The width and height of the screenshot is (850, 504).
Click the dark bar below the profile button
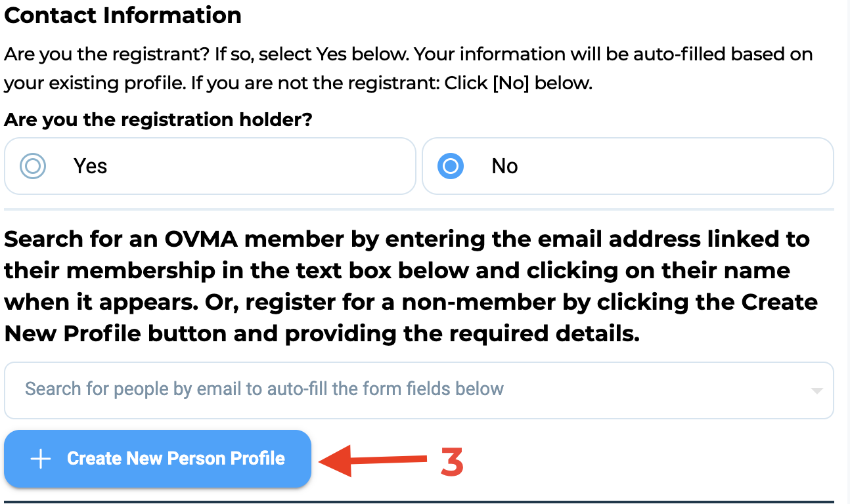point(419,502)
